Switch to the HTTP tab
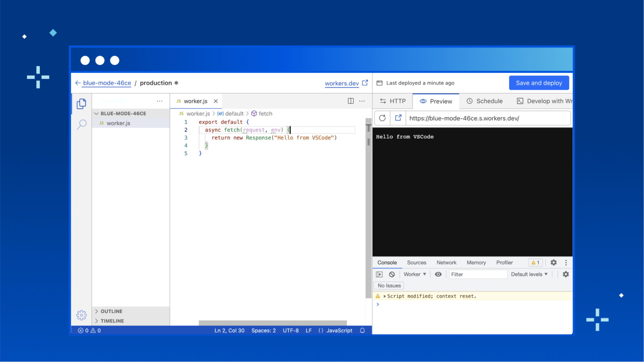The image size is (644, 362). coord(393,101)
